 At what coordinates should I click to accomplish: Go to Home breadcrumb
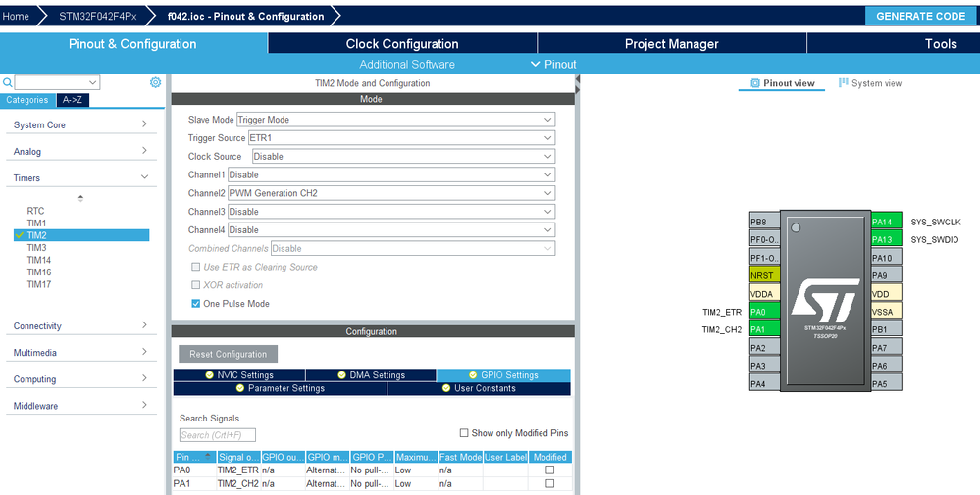(x=16, y=17)
